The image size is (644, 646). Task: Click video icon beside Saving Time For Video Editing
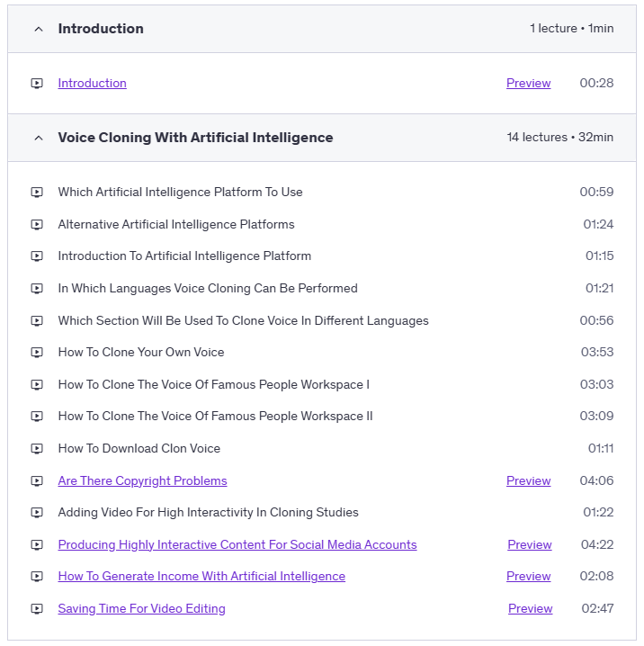37,609
